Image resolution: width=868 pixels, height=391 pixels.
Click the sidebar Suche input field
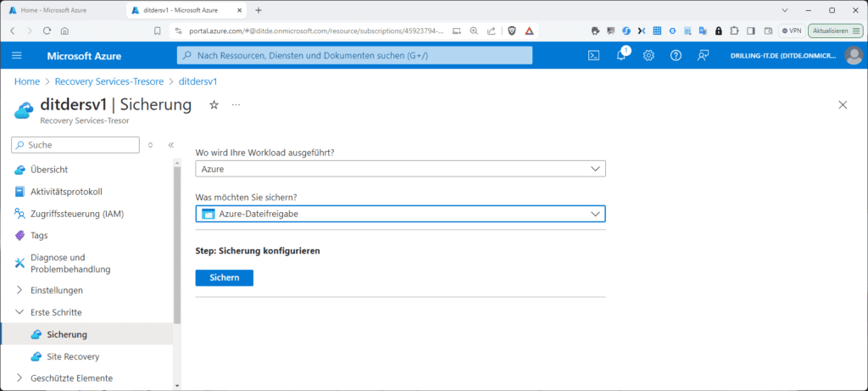[x=75, y=145]
